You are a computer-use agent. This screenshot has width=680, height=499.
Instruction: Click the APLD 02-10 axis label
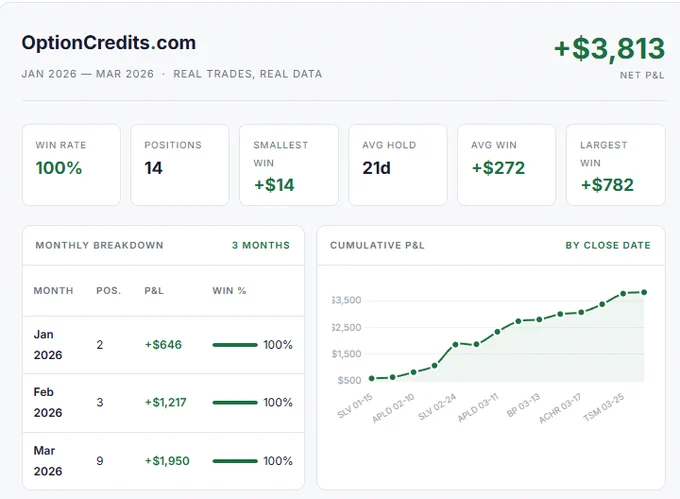(393, 408)
